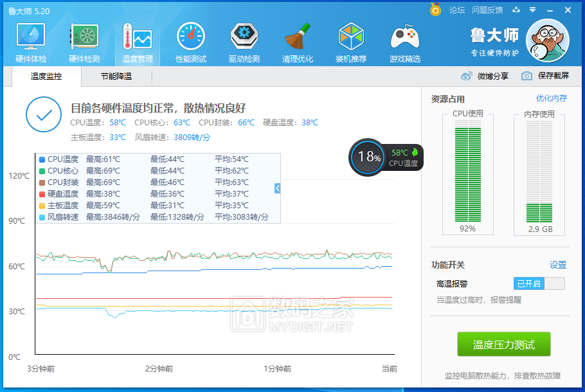This screenshot has width=585, height=392.
Task: Toggle the 高温报警 switch
Action: [x=539, y=283]
